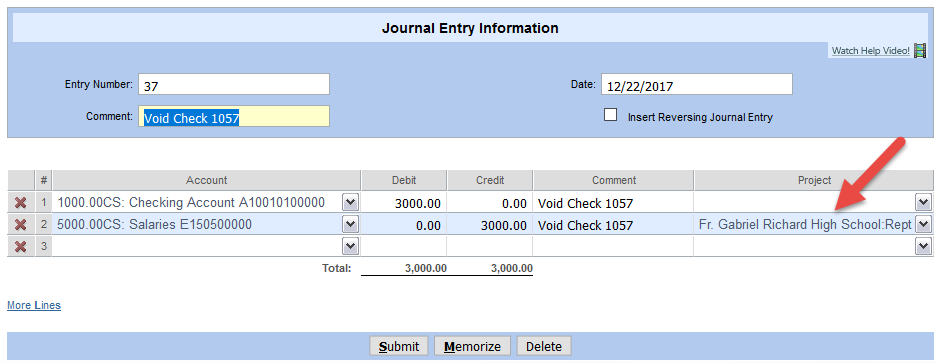Open Project dropdown for Fr. Gabriel Richard row
This screenshot has height=363, width=938.
(923, 225)
